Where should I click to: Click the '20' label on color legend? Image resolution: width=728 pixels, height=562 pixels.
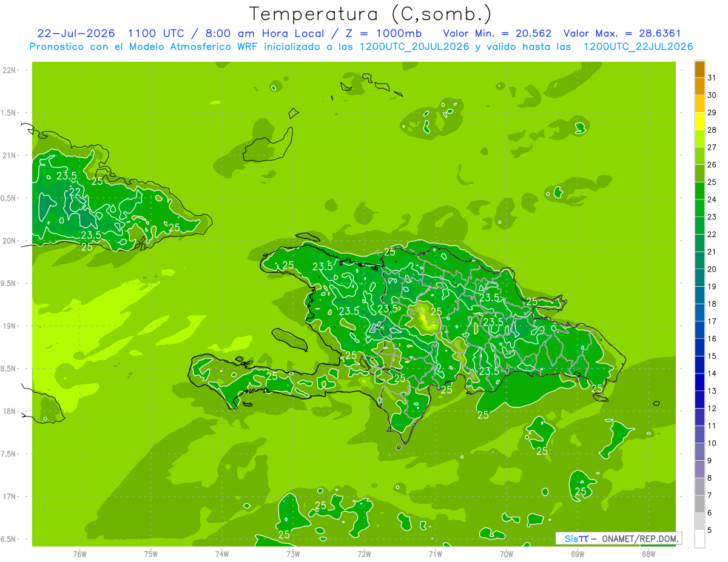pos(712,269)
